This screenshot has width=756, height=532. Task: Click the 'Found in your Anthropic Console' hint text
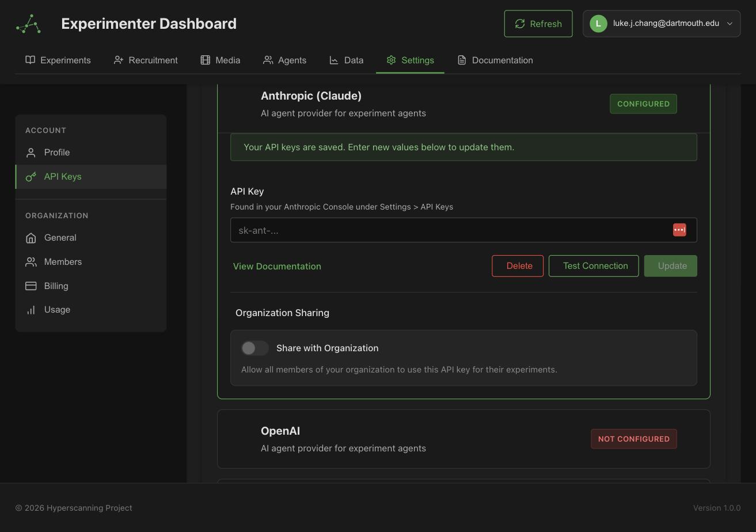coord(341,207)
